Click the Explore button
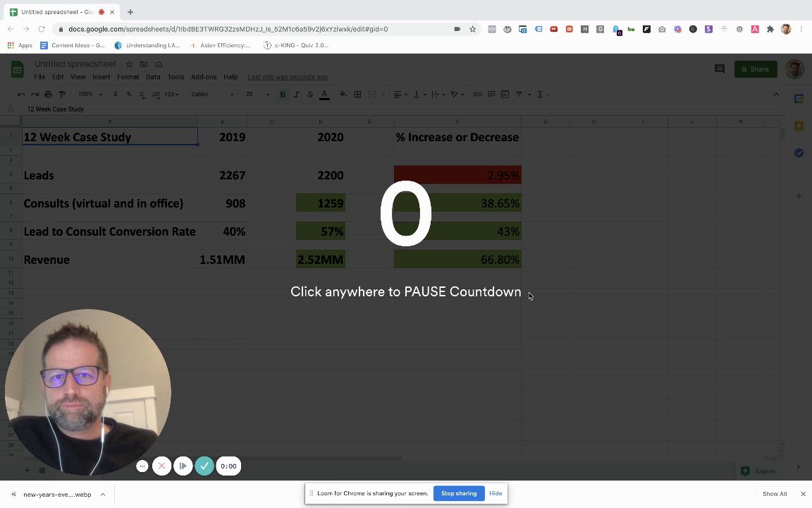This screenshot has height=508, width=812. click(758, 471)
